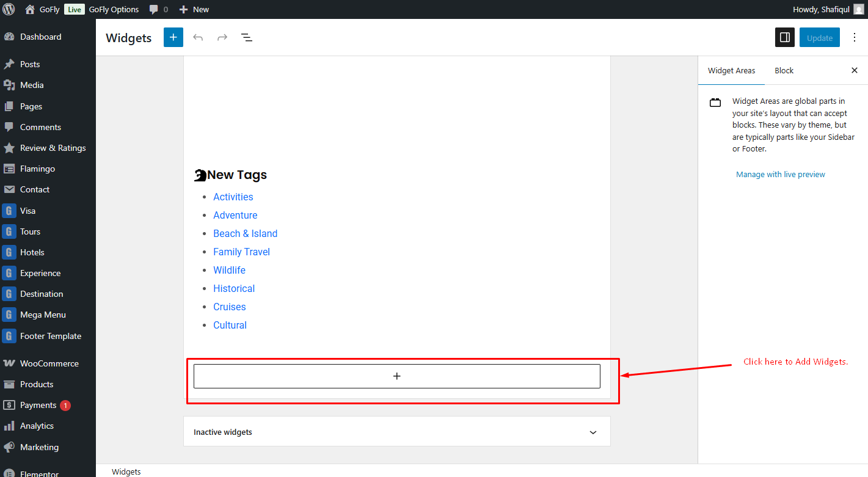This screenshot has width=868, height=477.
Task: Open Payments in the admin menu
Action: click(48, 405)
